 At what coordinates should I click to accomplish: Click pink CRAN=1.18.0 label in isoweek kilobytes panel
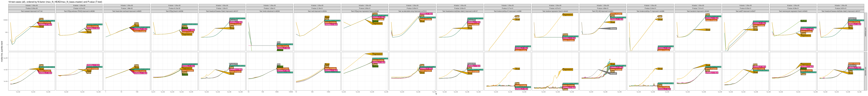coord(45,24)
